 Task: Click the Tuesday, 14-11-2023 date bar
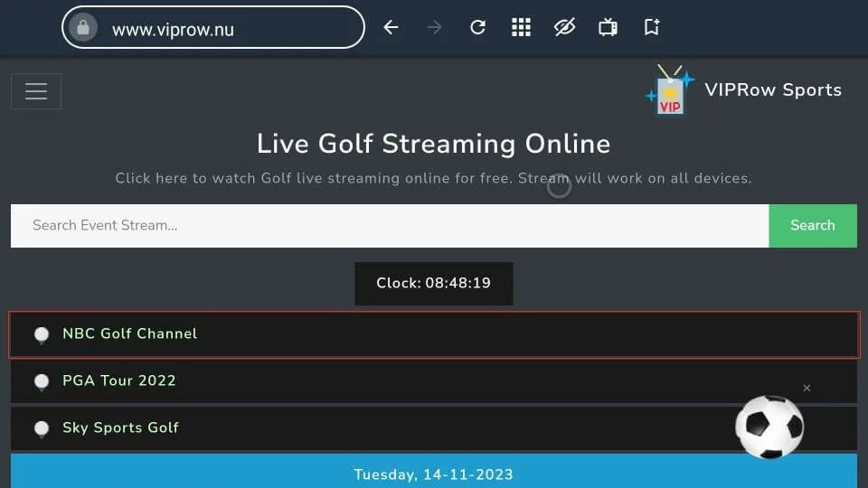(x=434, y=472)
